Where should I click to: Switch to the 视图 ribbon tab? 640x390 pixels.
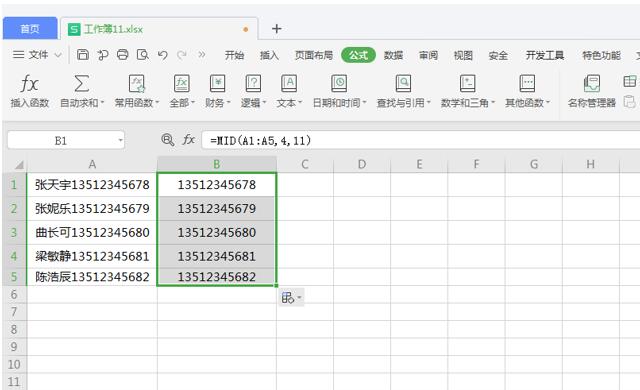click(x=463, y=55)
